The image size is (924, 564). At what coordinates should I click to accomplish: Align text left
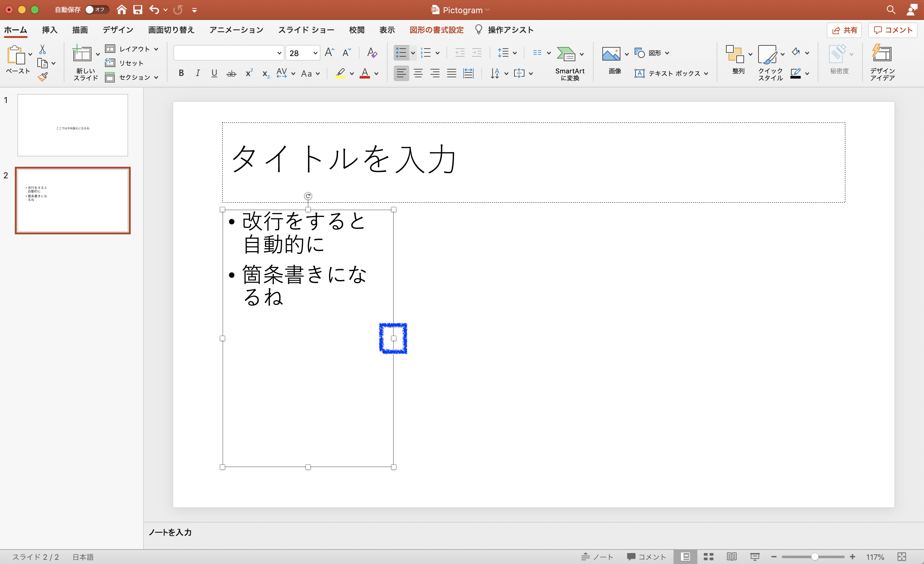coord(401,73)
